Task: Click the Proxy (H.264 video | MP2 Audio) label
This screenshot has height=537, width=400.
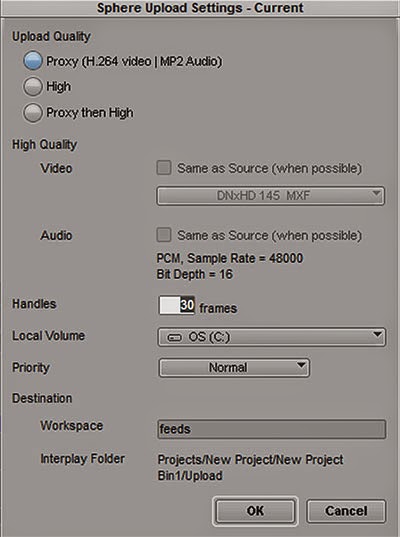Action: click(x=134, y=62)
